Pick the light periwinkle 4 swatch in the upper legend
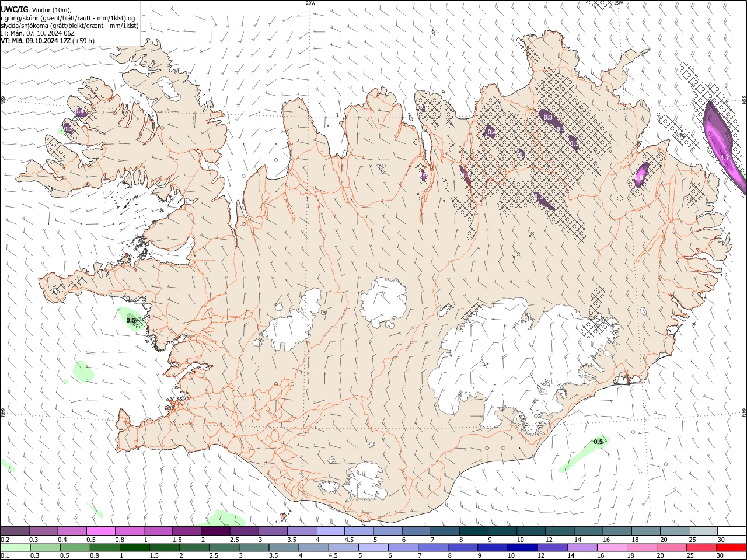Viewport: 747px width, 560px height. pyautogui.click(x=330, y=531)
